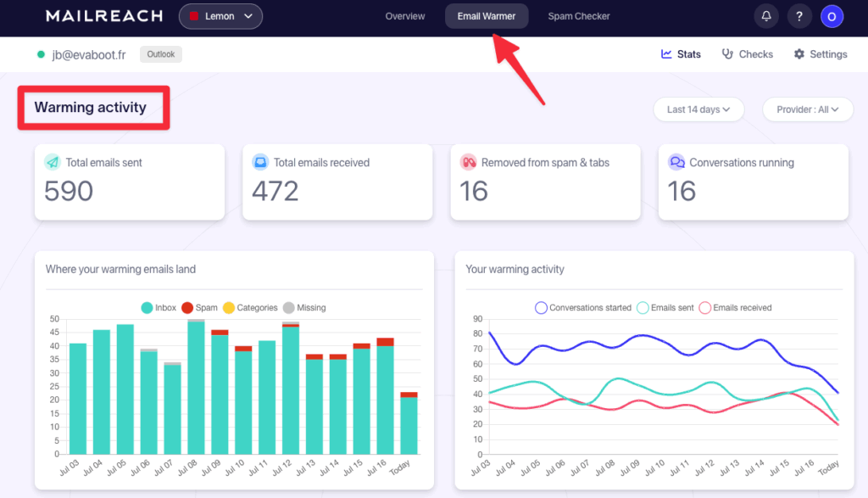
Task: Click the Conversations running card
Action: 754,182
